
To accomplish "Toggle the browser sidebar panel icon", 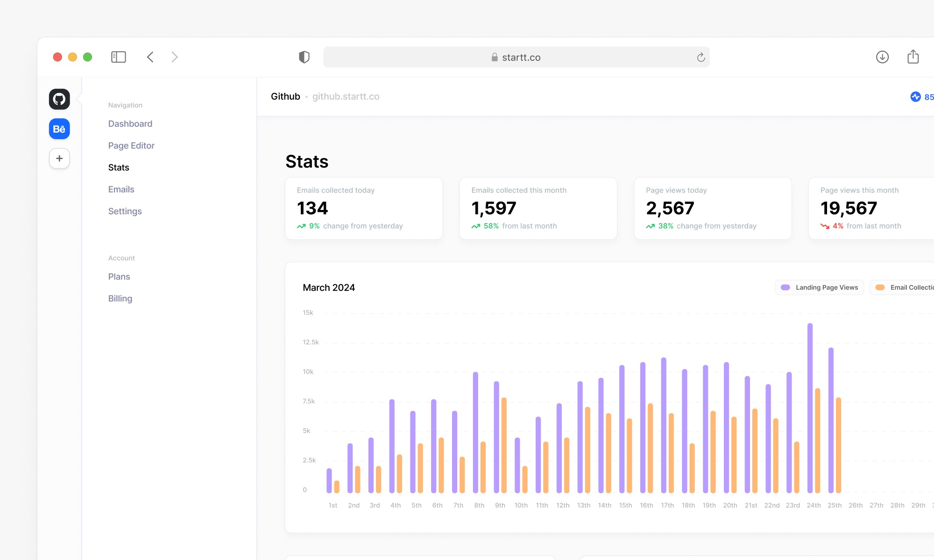I will point(119,57).
